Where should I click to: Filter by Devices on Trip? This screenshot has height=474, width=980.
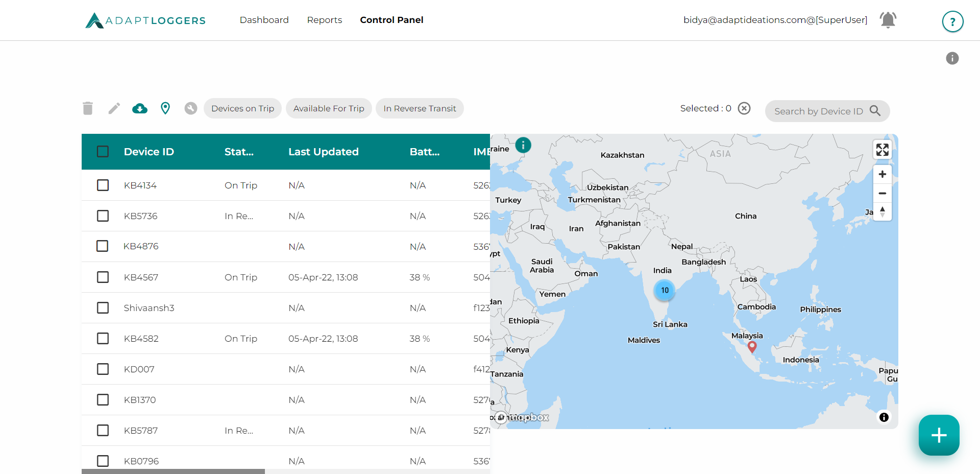click(242, 108)
